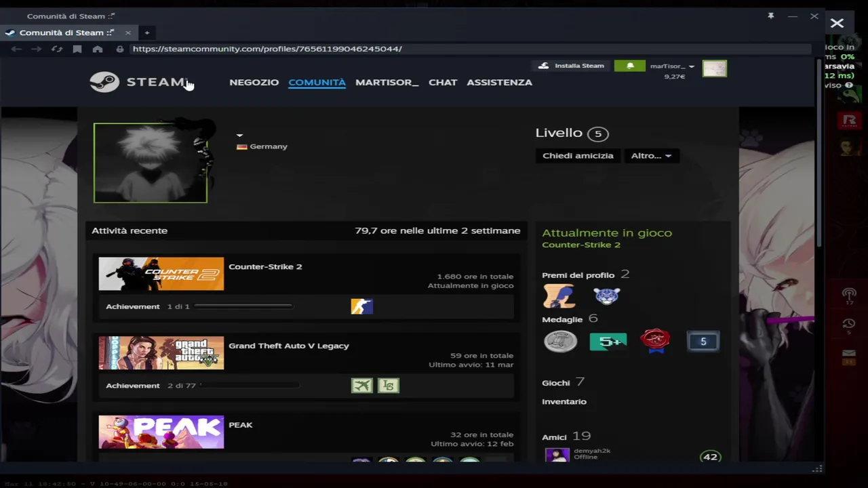This screenshot has width=868, height=488.
Task: Click the '79,7 ore nelle ultime 2 settimane' text
Action: (437, 230)
